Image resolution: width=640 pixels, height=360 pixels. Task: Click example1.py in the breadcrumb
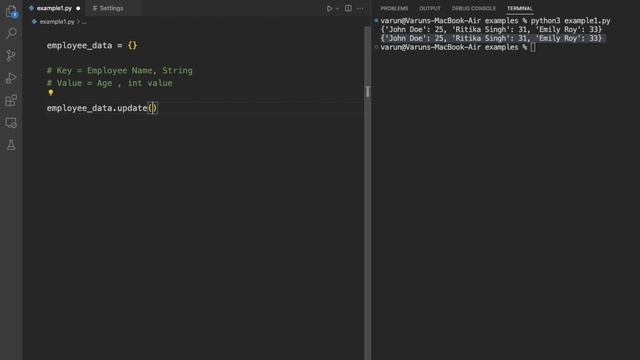tap(57, 22)
